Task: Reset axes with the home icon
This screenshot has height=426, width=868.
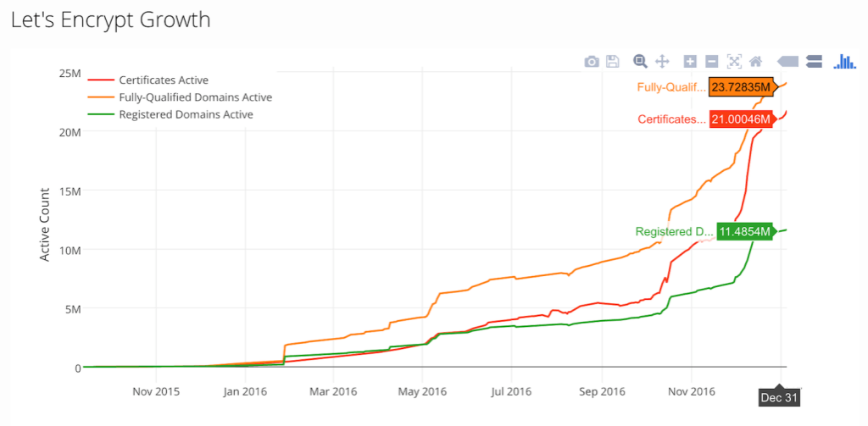Action: pos(755,61)
